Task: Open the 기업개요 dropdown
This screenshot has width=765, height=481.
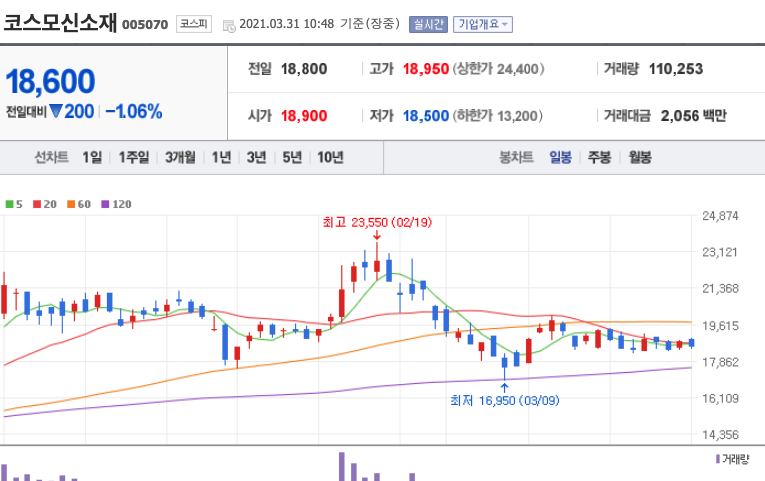Action: [x=483, y=24]
